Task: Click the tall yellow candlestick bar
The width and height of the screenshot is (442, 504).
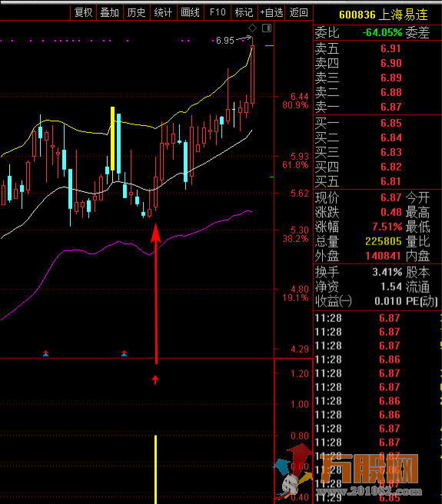Action: [112, 138]
